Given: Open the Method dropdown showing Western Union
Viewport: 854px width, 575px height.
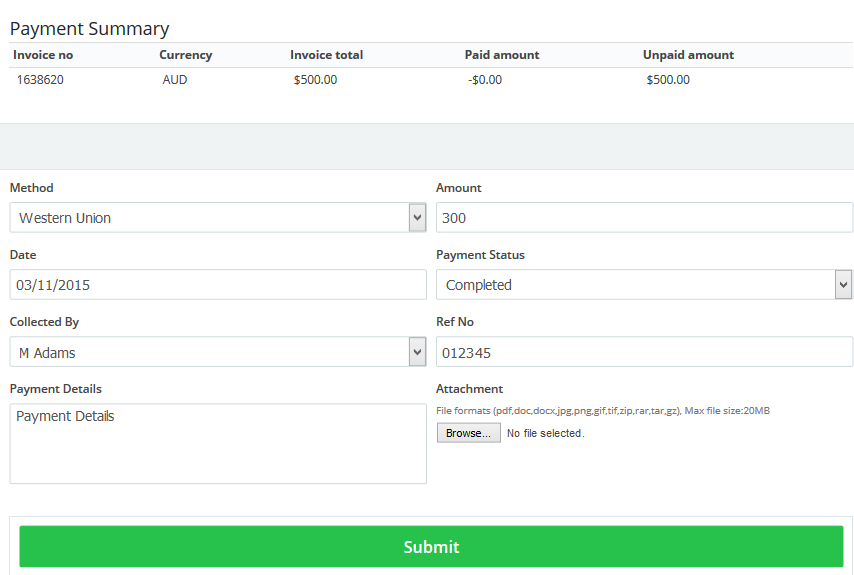Looking at the screenshot, I should pos(217,218).
